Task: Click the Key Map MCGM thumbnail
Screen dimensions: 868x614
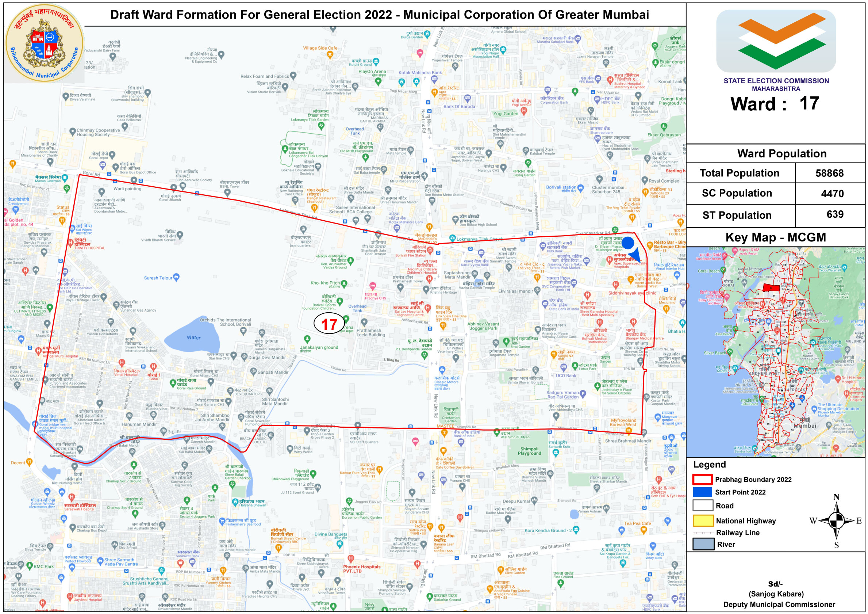Action: 775,352
